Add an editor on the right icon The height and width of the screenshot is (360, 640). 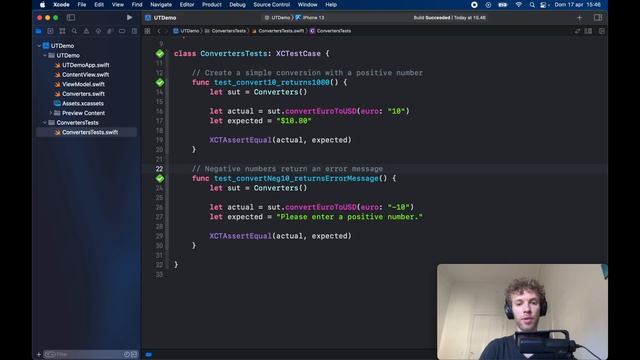pos(602,31)
